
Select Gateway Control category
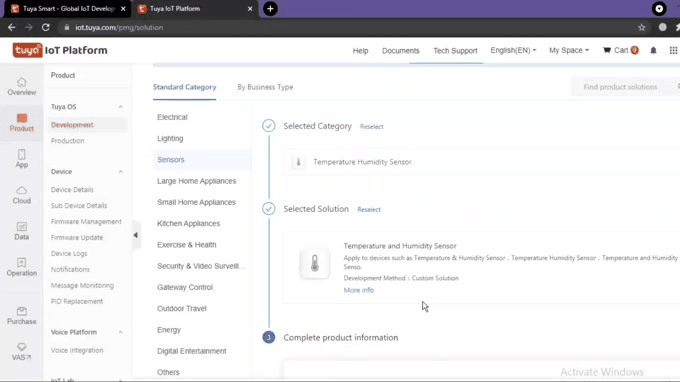pos(185,287)
